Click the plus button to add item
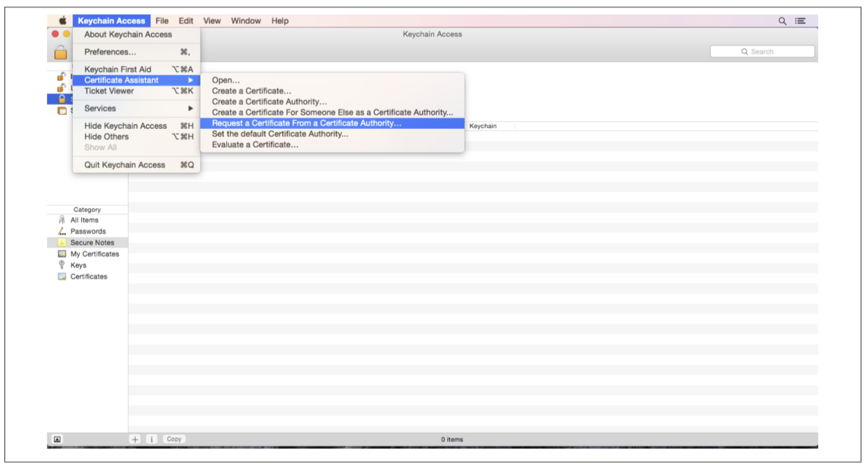 point(135,439)
